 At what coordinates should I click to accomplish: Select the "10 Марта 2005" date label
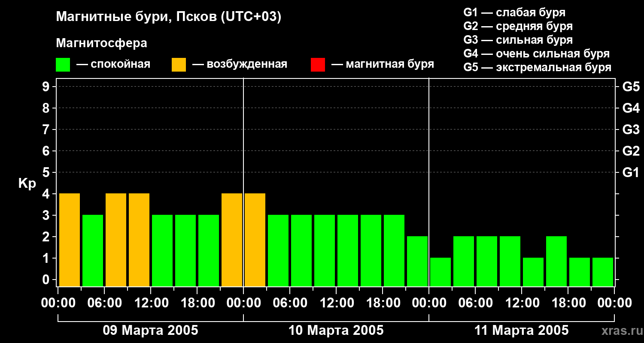tap(336, 331)
